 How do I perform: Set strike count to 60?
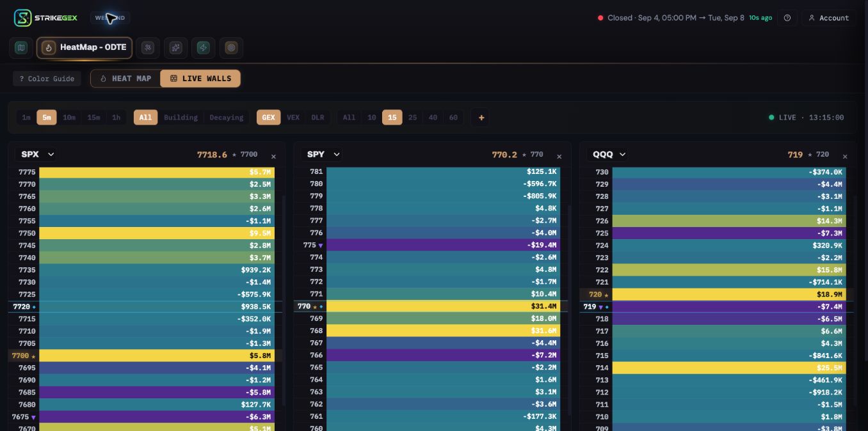pos(453,118)
